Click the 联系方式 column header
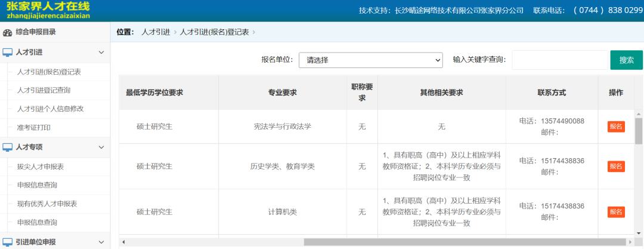644x249 pixels. point(552,93)
